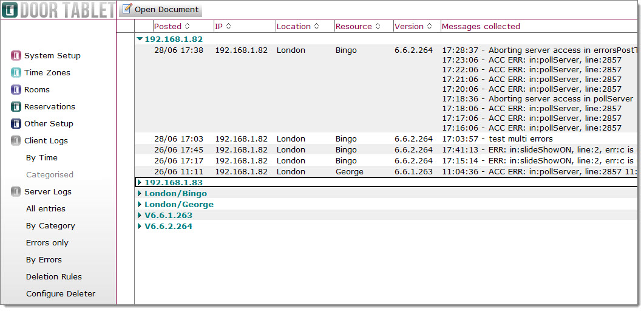Open the Errors only server logs view

pos(47,243)
